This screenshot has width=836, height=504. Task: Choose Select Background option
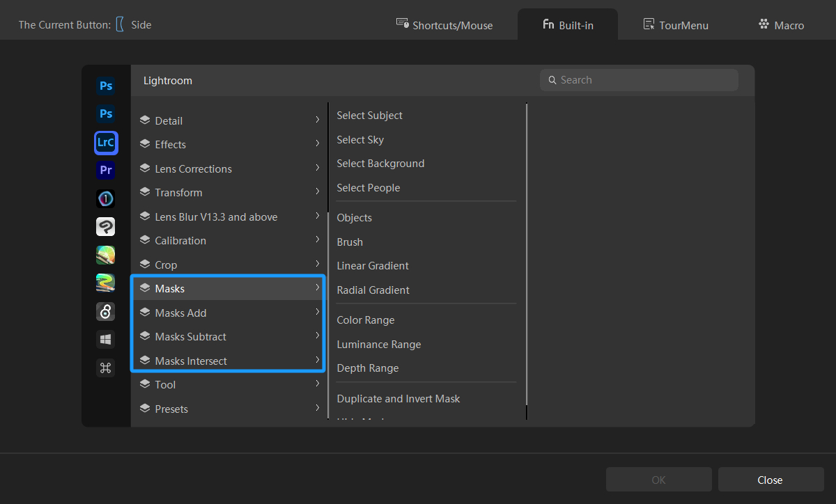pos(380,164)
